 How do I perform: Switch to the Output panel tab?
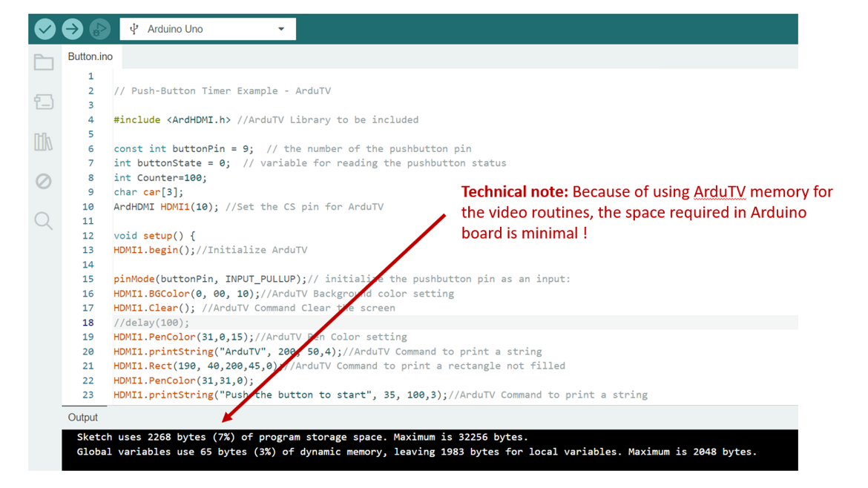click(x=83, y=418)
